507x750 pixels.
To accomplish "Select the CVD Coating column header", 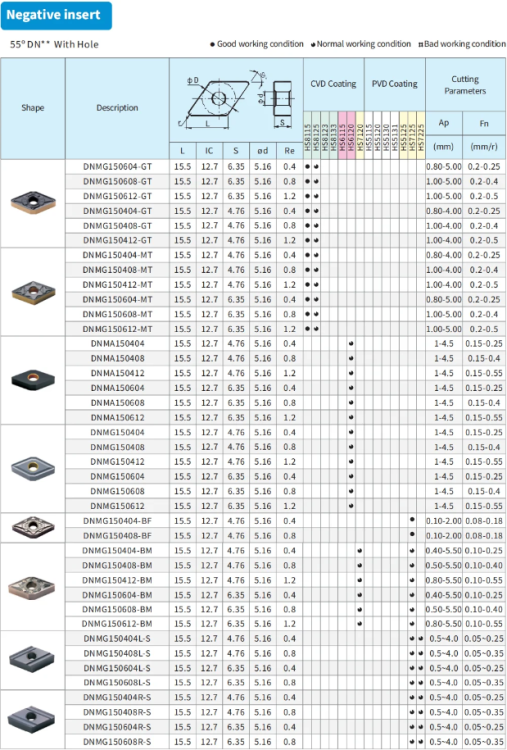I will pos(333,84).
